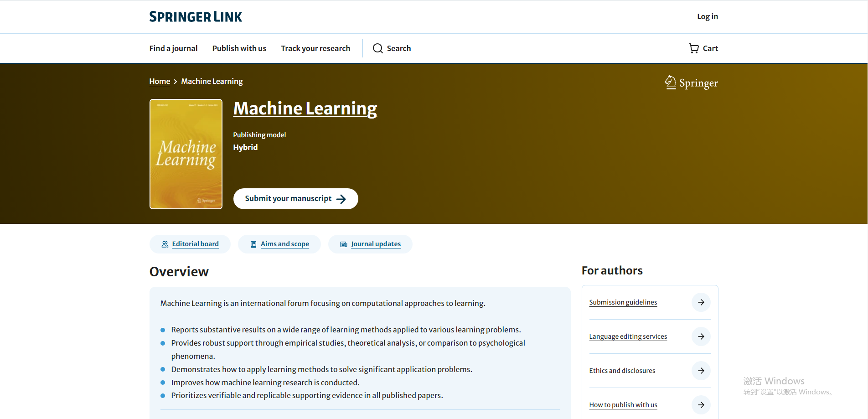Open Language editing services link
Viewport: 868px width, 419px height.
point(628,336)
